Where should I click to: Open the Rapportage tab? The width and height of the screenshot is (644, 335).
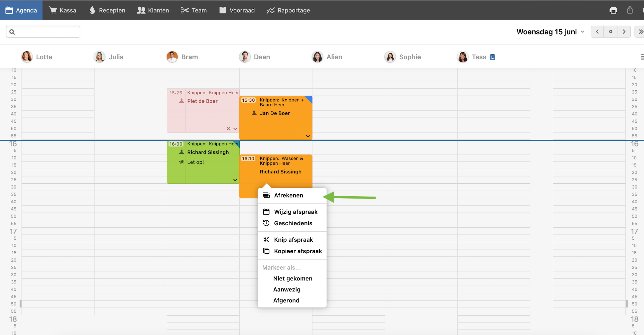coord(288,10)
